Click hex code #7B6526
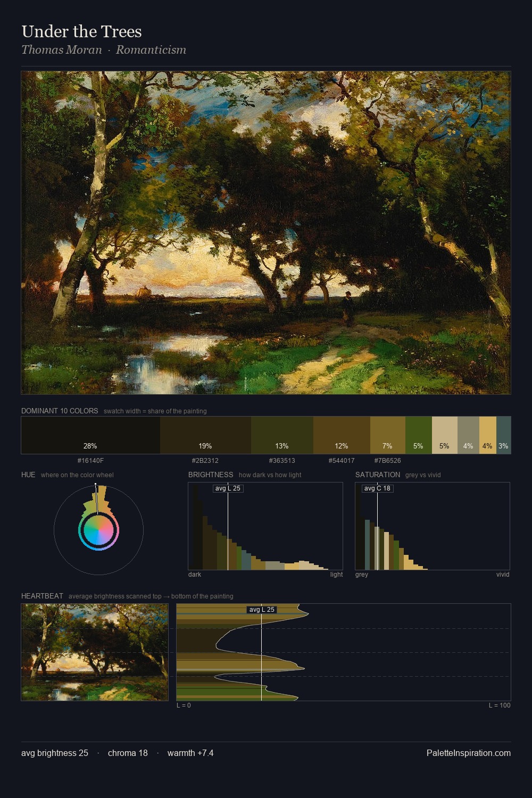 (388, 461)
